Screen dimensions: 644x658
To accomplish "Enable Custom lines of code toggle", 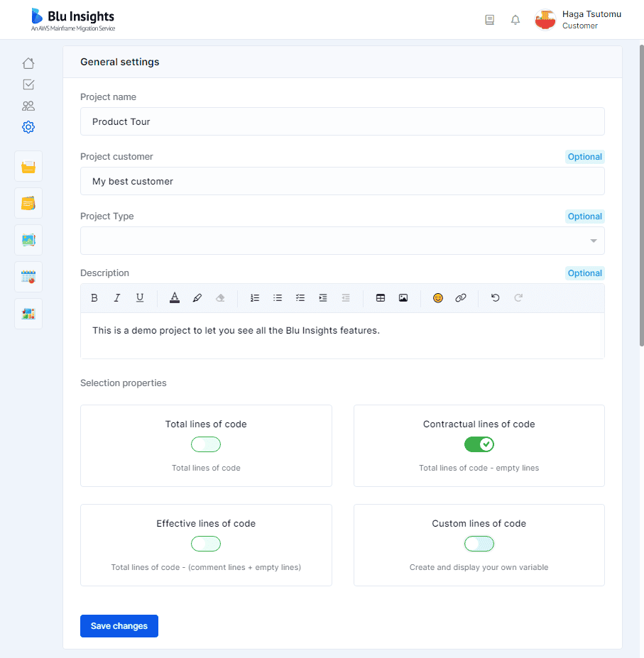I will click(x=479, y=544).
